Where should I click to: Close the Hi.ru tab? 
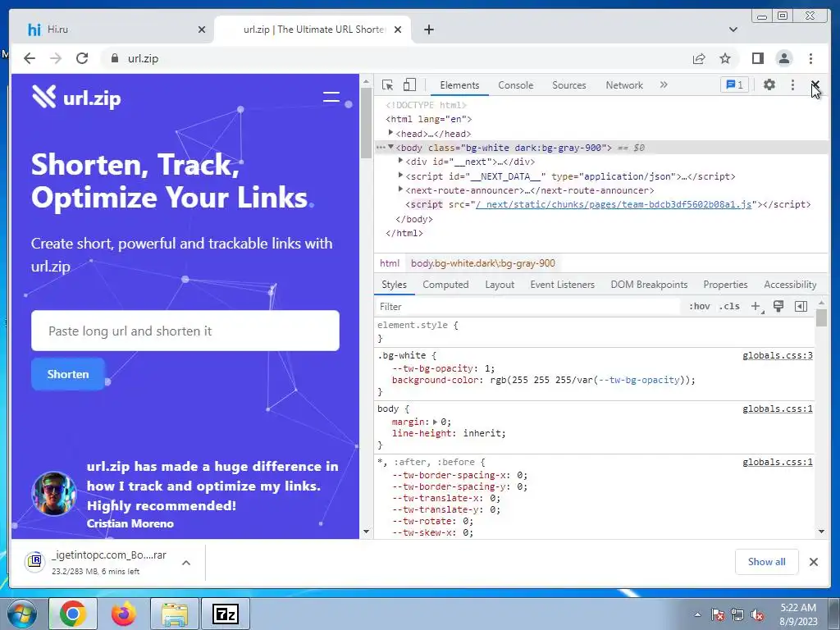tap(202, 30)
